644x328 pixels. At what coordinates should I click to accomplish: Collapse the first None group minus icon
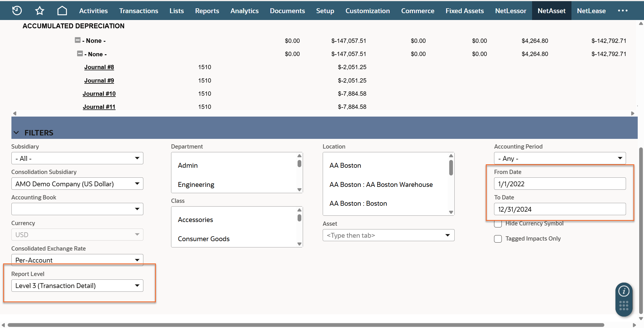77,40
